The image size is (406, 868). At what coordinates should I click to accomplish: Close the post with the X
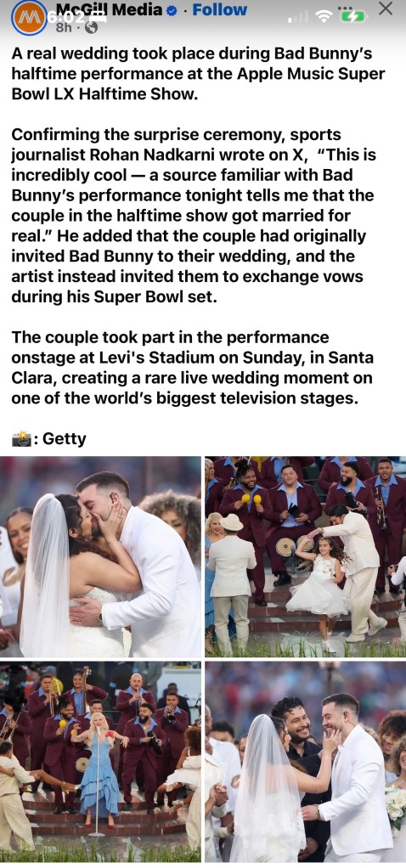tap(386, 8)
